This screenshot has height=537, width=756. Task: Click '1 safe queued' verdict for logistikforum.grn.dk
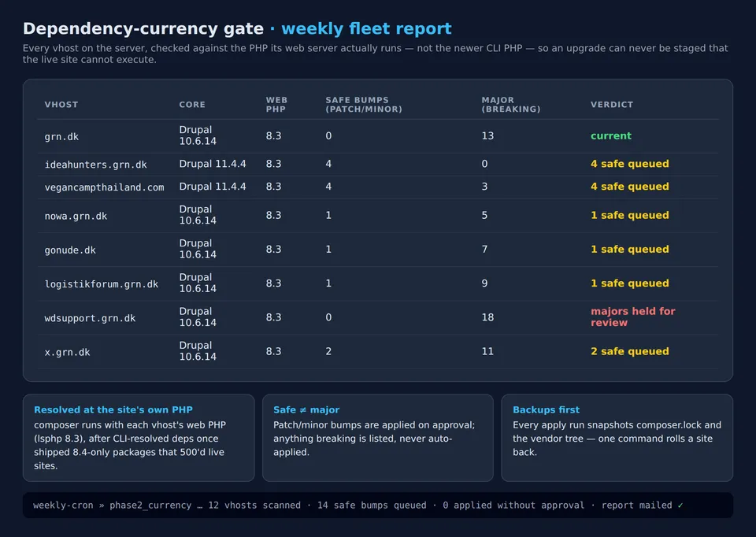pos(630,283)
